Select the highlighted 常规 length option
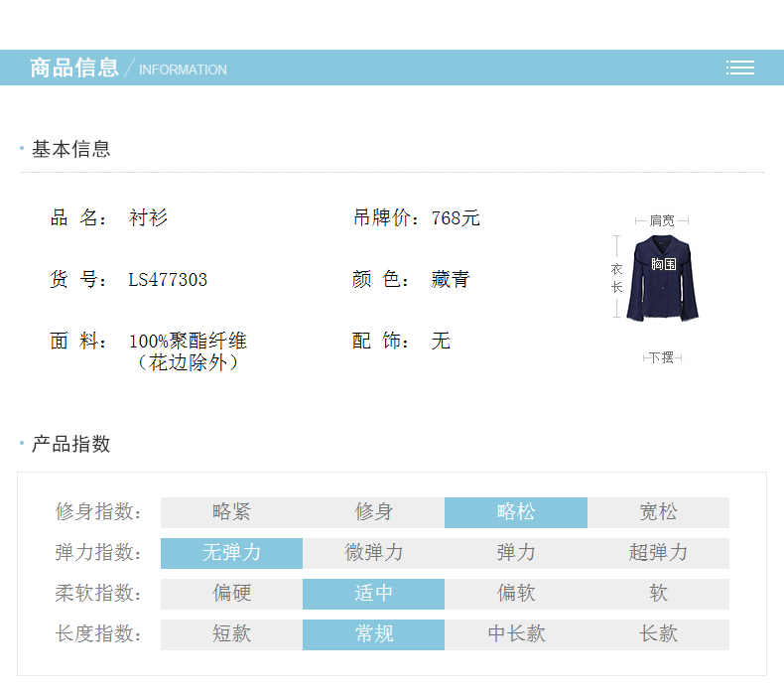Image resolution: width=784 pixels, height=691 pixels. [x=374, y=634]
